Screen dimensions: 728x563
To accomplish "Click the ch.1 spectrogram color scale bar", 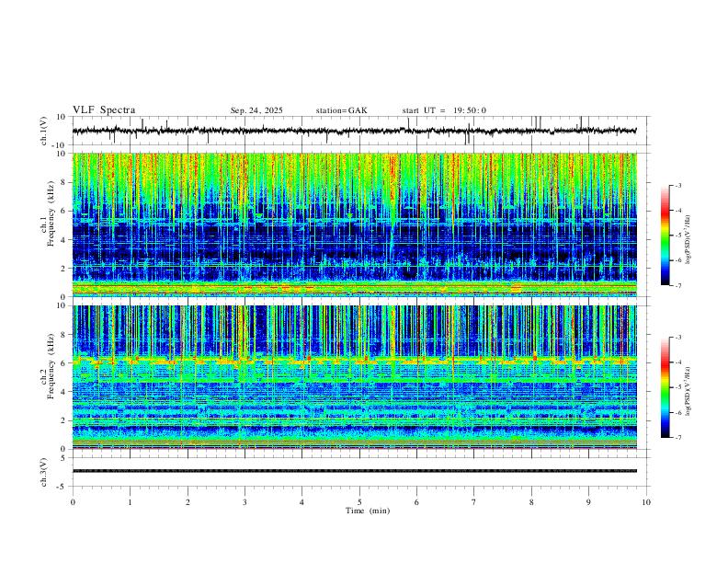I will 665,236.
